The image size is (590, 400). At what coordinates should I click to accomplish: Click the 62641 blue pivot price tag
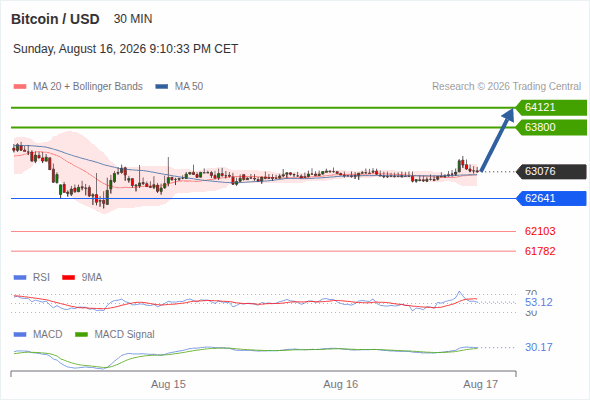551,198
